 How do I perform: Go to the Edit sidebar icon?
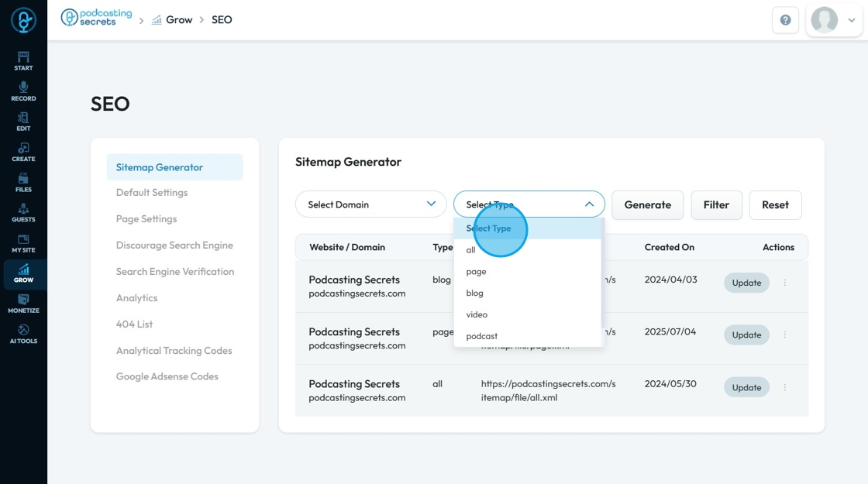pos(23,121)
